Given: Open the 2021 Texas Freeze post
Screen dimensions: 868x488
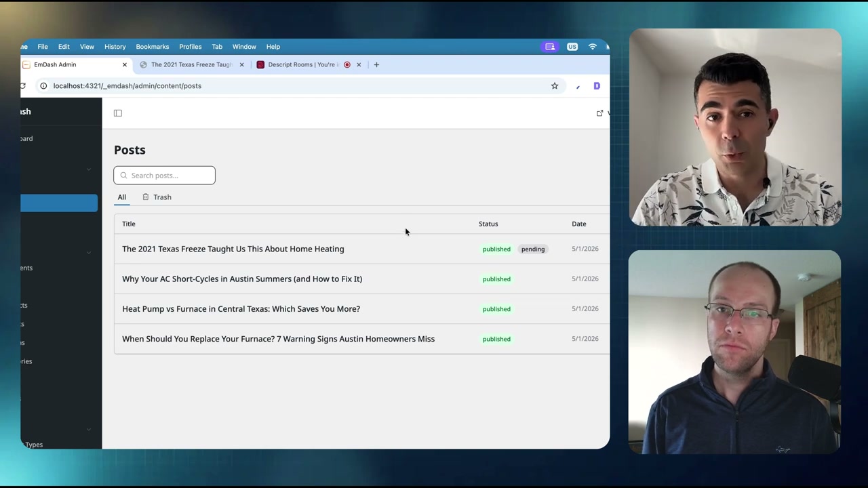Looking at the screenshot, I should (x=233, y=249).
